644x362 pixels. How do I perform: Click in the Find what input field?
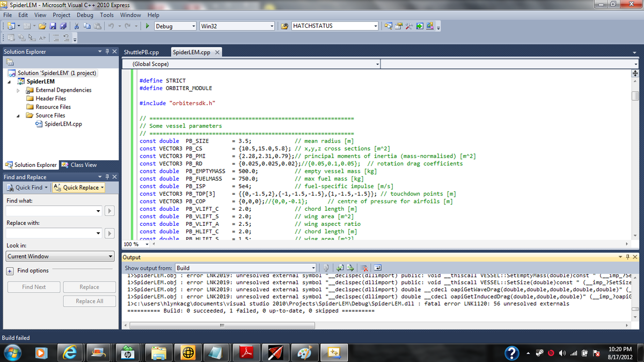tap(50, 211)
